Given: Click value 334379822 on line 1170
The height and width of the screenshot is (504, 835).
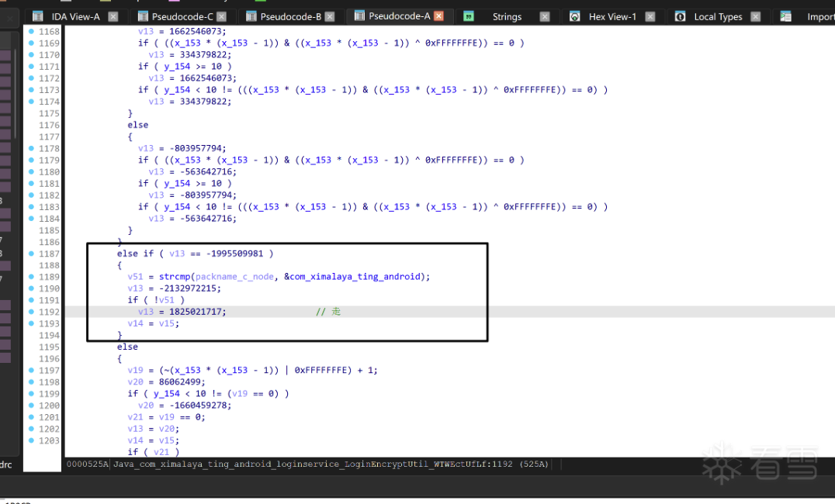Looking at the screenshot, I should [x=203, y=55].
